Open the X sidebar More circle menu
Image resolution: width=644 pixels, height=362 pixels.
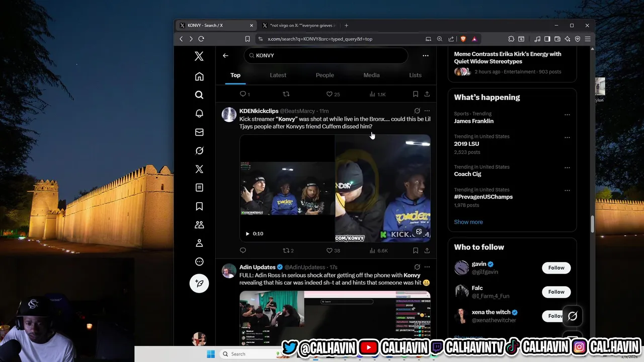(x=199, y=262)
